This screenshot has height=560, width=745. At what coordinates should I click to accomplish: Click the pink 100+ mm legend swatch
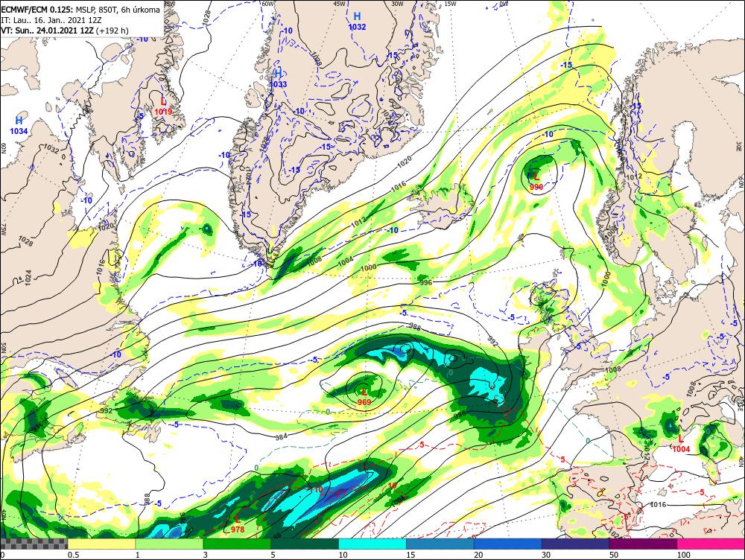click(x=711, y=544)
